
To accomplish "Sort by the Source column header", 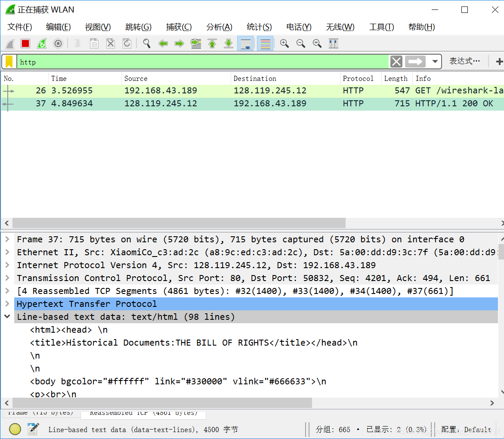I will click(176, 78).
